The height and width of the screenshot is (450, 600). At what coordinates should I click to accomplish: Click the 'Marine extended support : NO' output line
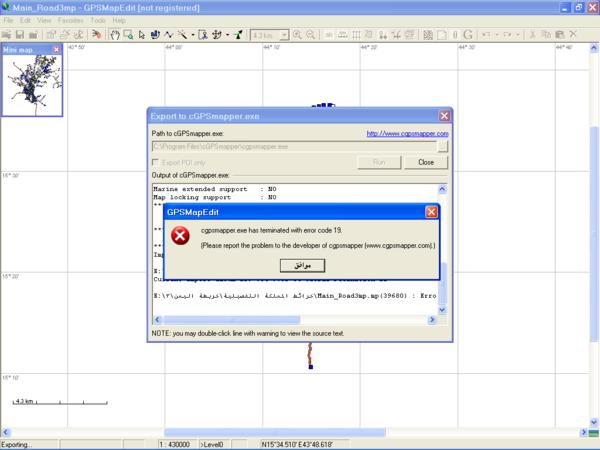click(215, 189)
